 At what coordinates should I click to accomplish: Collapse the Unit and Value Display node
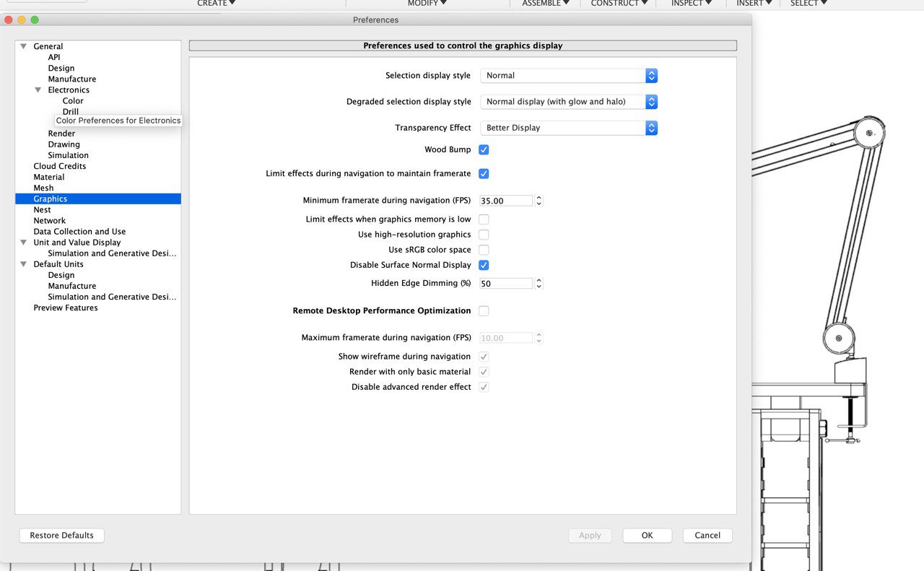pyautogui.click(x=24, y=243)
